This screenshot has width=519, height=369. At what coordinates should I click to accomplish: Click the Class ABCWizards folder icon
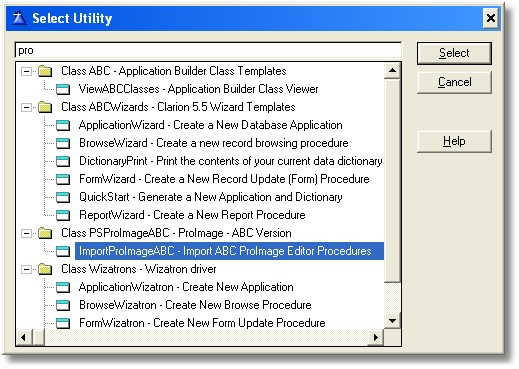[45, 107]
